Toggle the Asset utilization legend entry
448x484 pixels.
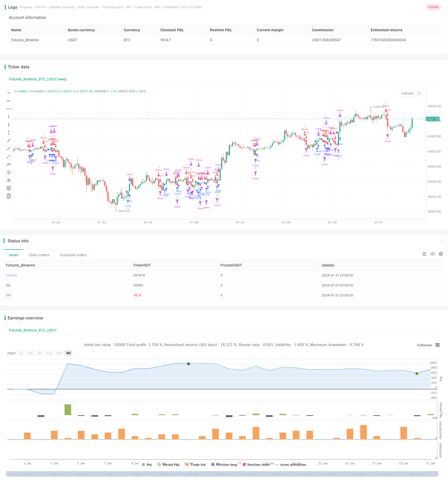coord(290,465)
